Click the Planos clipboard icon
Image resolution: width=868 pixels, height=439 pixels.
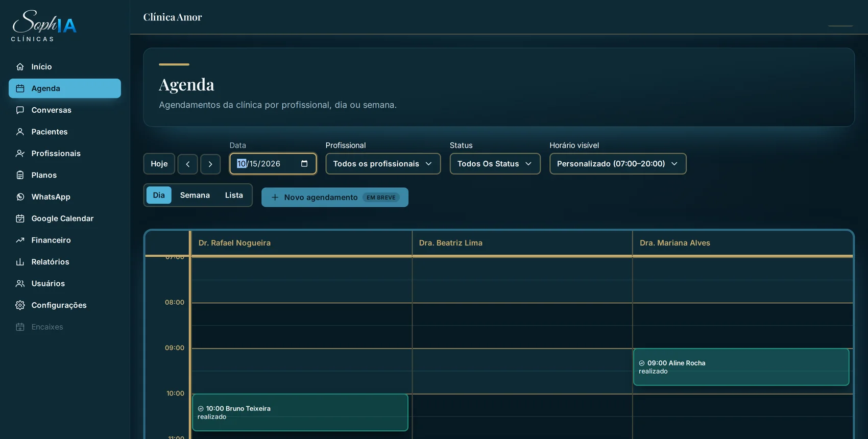[x=20, y=175]
